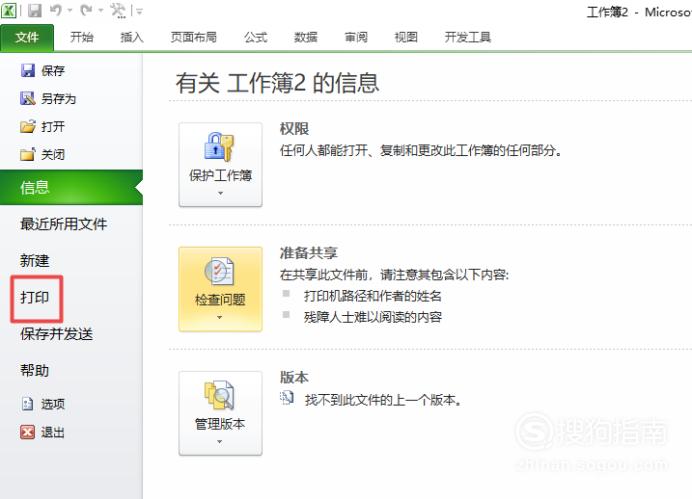Click the 管理版本 button label
Image resolution: width=692 pixels, height=499 pixels.
click(220, 424)
